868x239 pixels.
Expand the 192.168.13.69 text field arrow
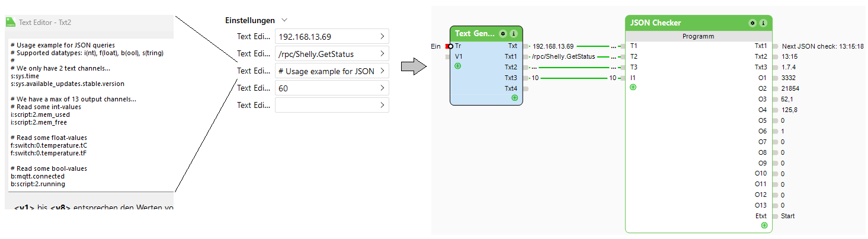382,37
